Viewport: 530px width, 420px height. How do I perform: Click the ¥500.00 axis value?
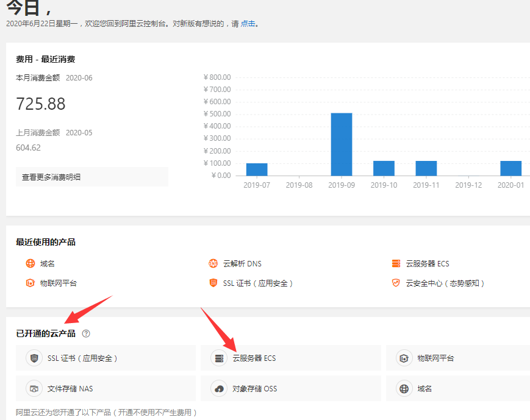(x=217, y=113)
